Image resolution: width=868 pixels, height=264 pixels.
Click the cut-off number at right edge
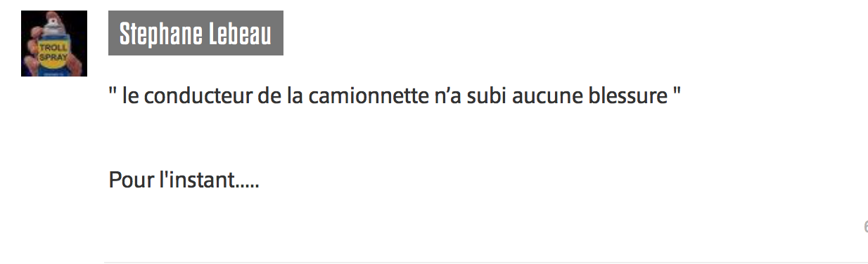pyautogui.click(x=865, y=226)
